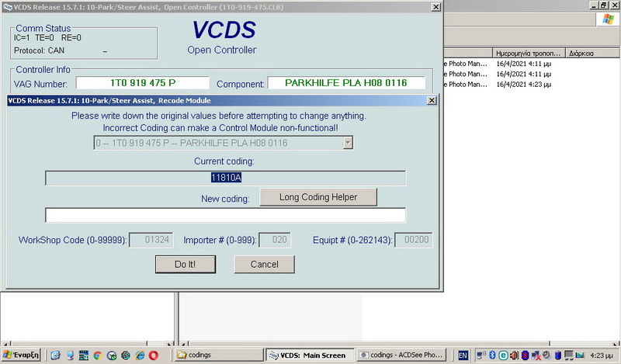Click the Equipt number field 00200
This screenshot has height=364, width=621.
tap(414, 240)
